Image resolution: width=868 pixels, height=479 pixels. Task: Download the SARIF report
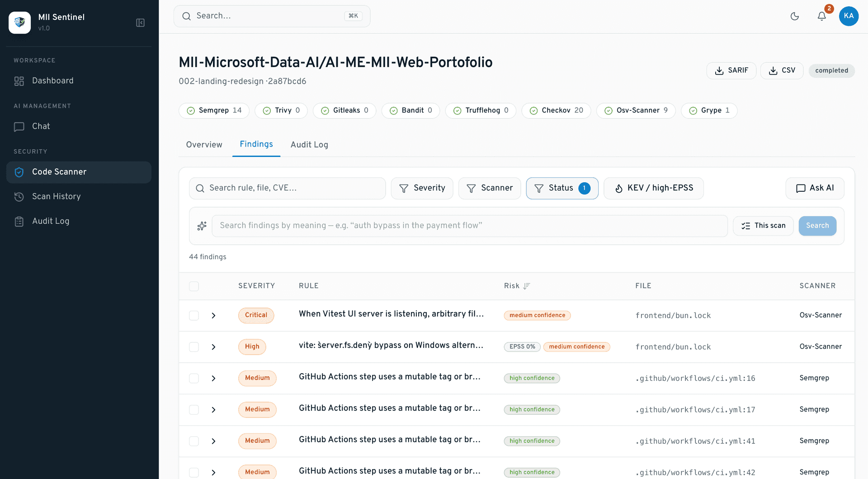(731, 71)
